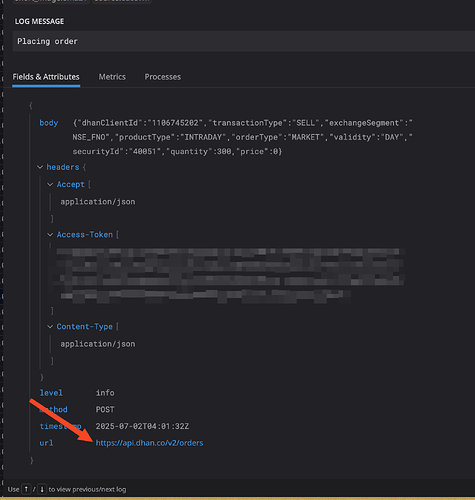Click the info level value
This screenshot has height=500, width=475.
[105, 393]
